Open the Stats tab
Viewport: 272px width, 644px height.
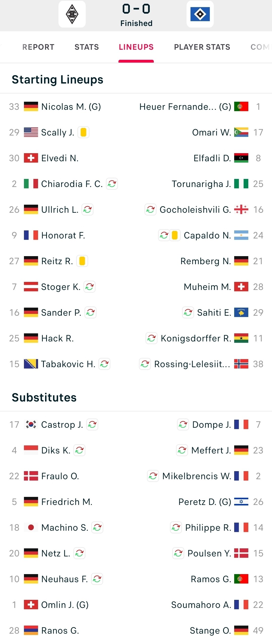[x=87, y=47]
